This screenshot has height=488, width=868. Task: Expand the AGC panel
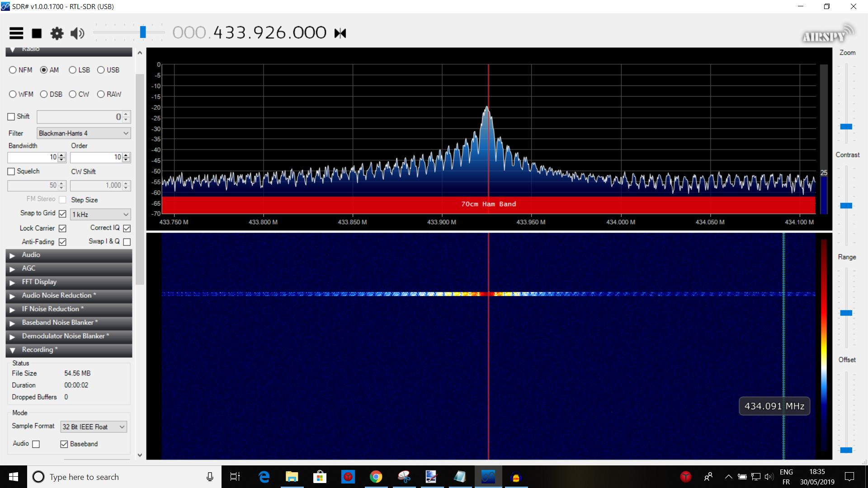pyautogui.click(x=69, y=269)
